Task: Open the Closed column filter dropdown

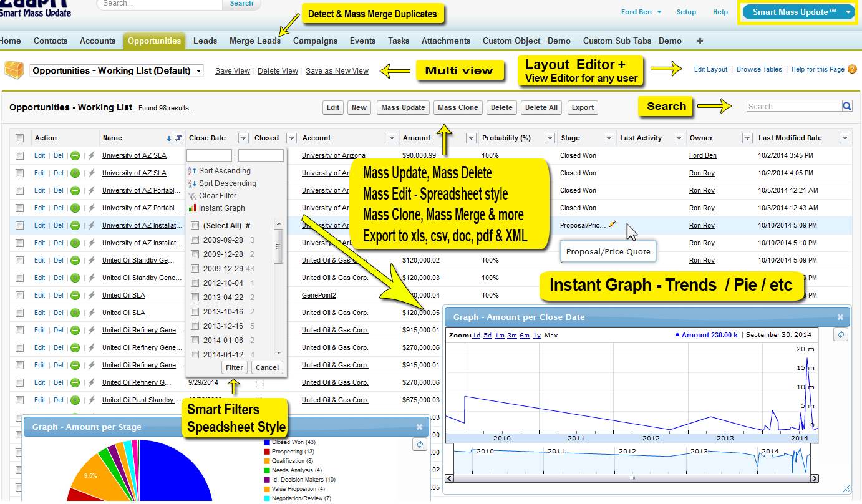Action: pos(291,138)
